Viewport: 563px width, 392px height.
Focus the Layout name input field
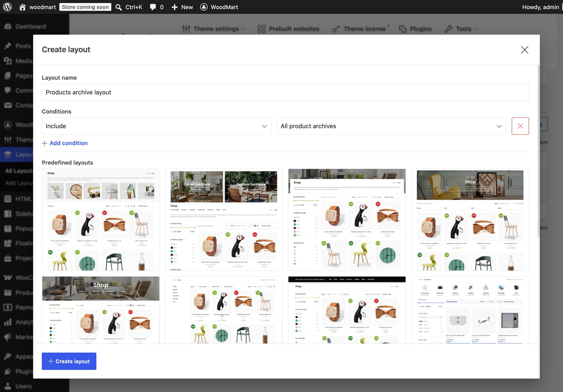coord(285,92)
